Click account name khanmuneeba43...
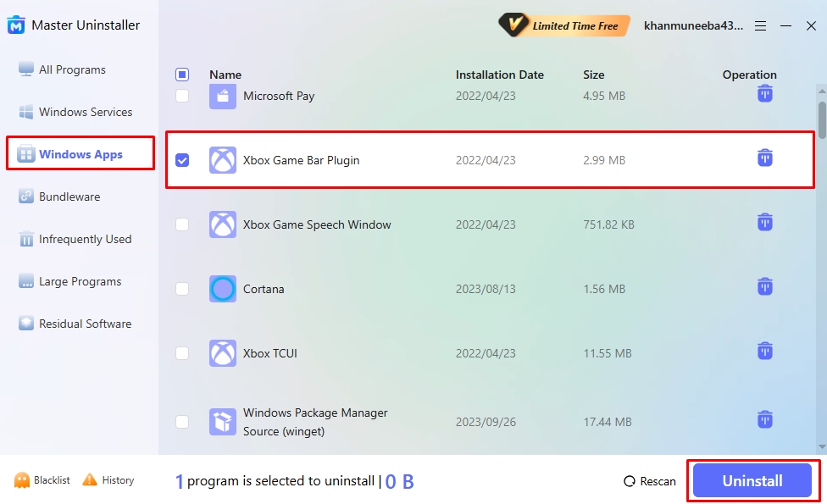 click(694, 25)
